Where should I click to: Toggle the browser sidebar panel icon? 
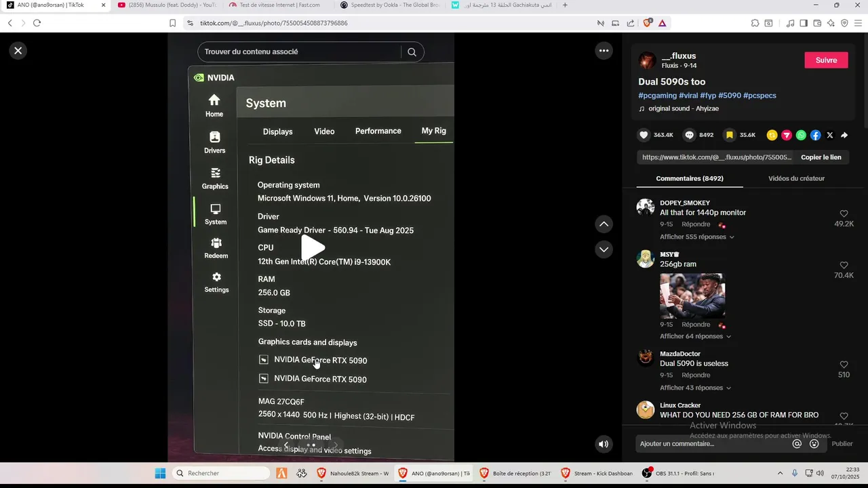coord(804,23)
